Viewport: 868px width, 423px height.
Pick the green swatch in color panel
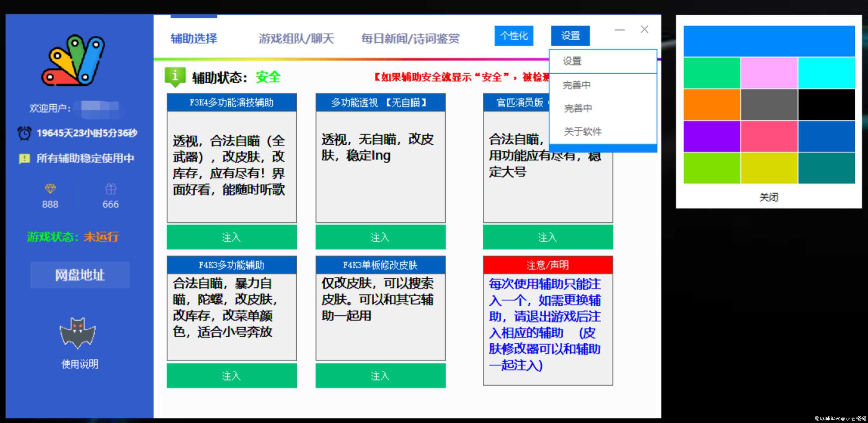tap(712, 73)
